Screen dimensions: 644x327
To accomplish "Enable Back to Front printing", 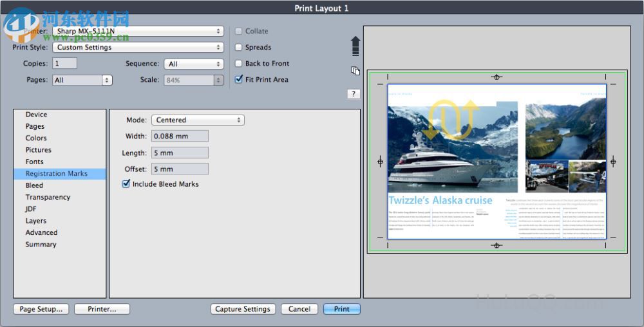I will (239, 63).
